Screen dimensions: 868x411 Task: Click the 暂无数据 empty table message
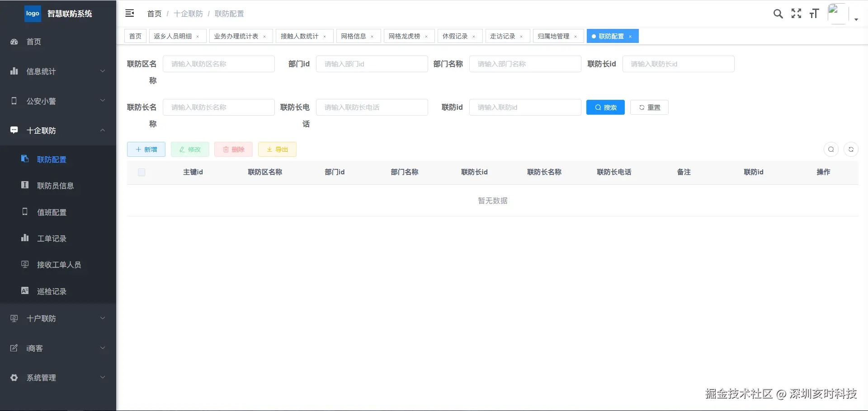[x=493, y=201]
